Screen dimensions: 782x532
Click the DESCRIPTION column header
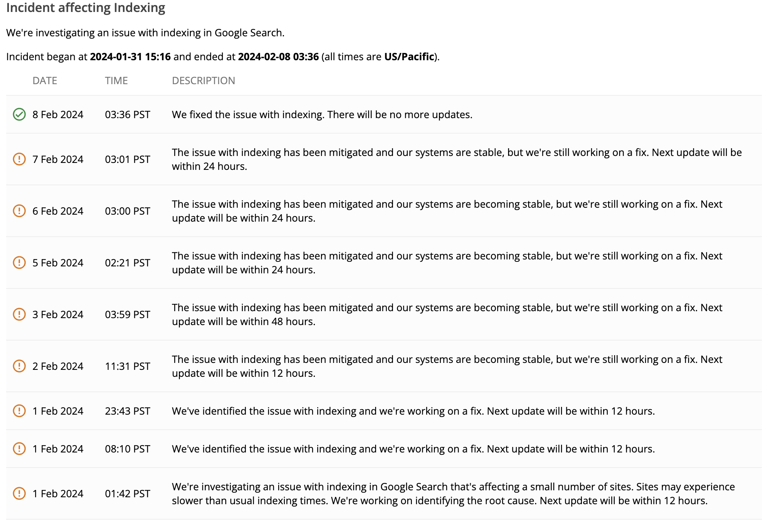tap(203, 80)
